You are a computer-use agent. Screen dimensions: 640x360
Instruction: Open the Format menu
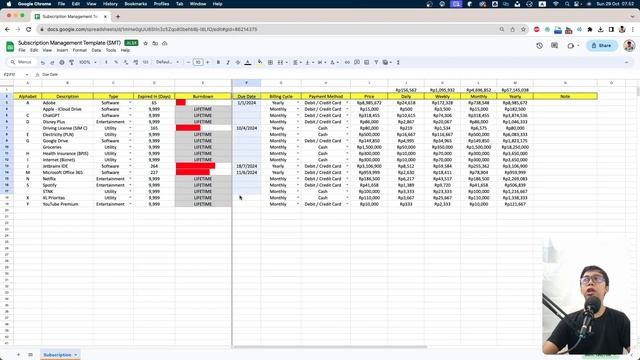coord(80,50)
